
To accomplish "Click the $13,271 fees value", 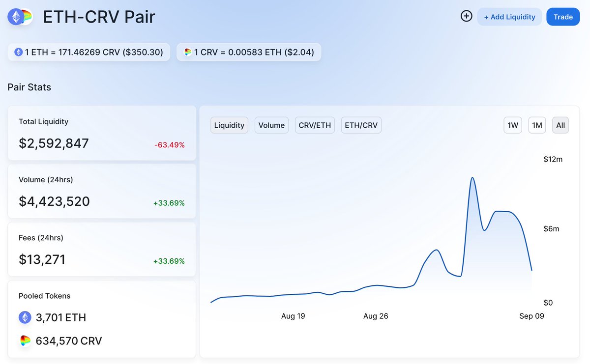I will [x=42, y=259].
